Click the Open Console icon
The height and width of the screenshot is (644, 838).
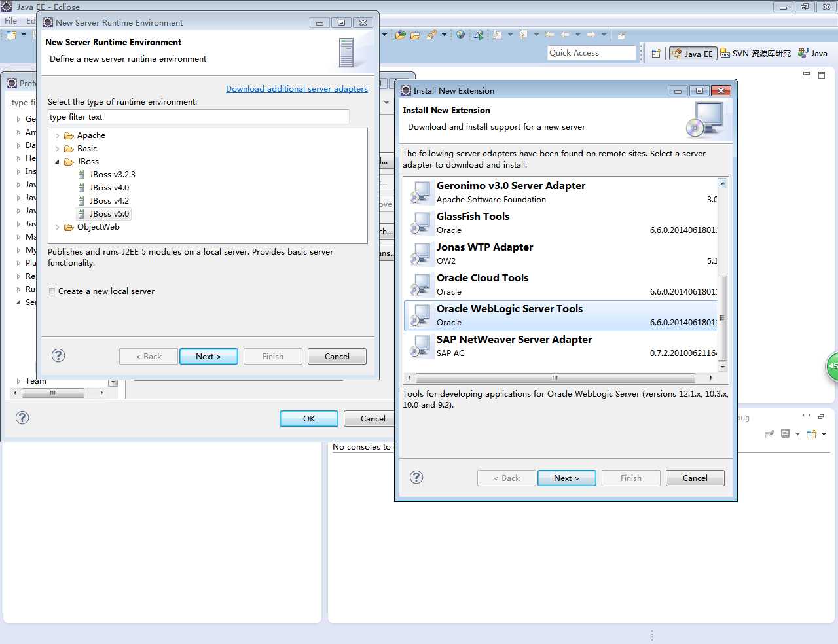[x=811, y=434]
